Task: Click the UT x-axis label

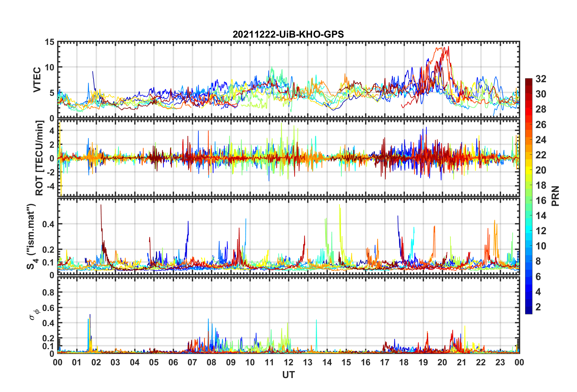Action: click(x=288, y=375)
